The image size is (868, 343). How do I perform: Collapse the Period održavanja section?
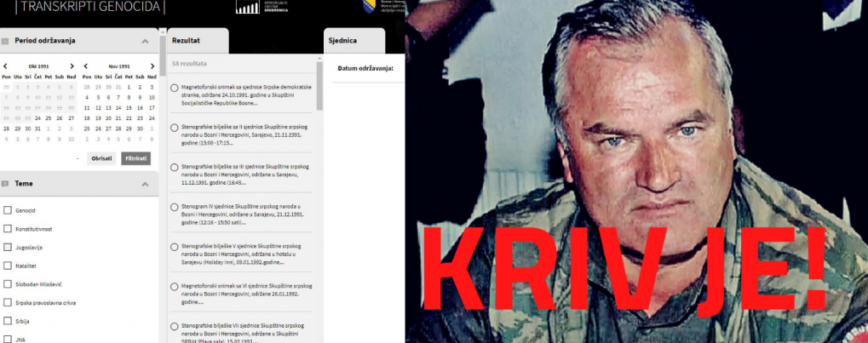[x=145, y=41]
